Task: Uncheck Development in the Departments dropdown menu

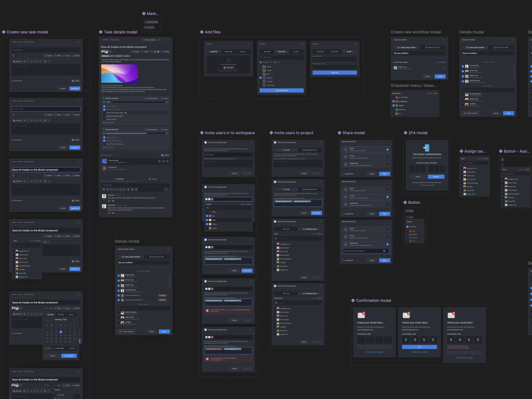Action: (x=394, y=102)
